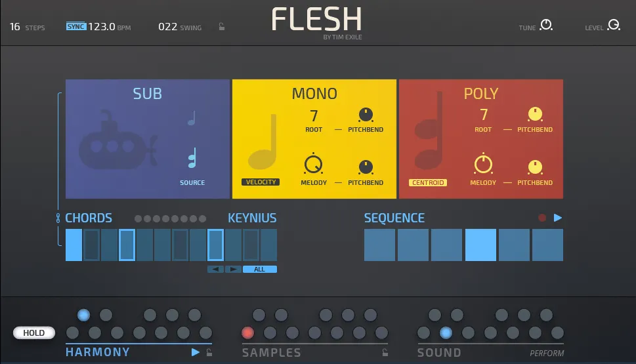636x364 pixels.
Task: Click the 16 steps value
Action: (14, 27)
